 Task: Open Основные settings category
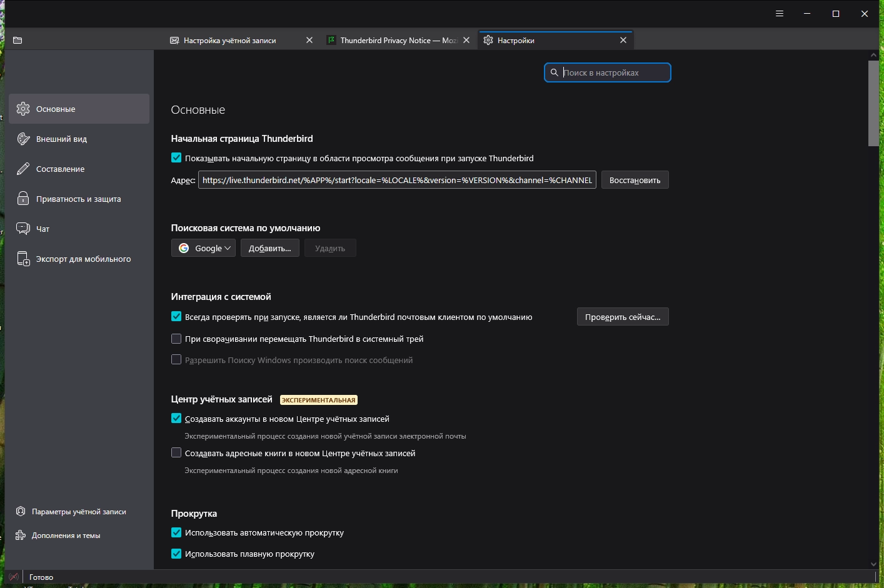click(x=79, y=109)
